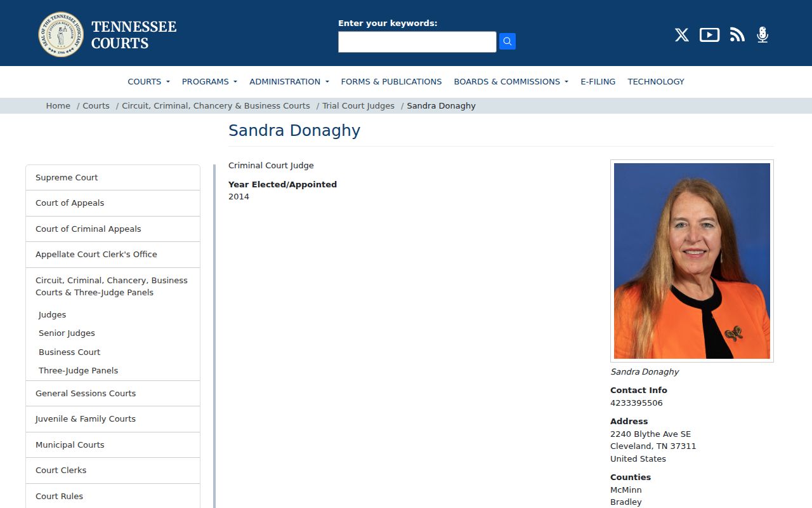Click Bradley county text
Viewport: 812px width, 508px height.
[626, 502]
